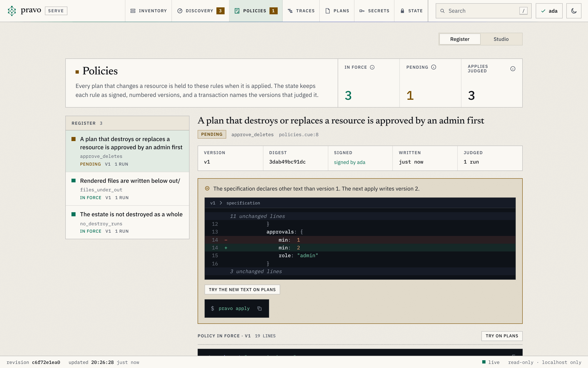The image size is (588, 368).
Task: Click the removed line min: 1
Action: [360, 240]
